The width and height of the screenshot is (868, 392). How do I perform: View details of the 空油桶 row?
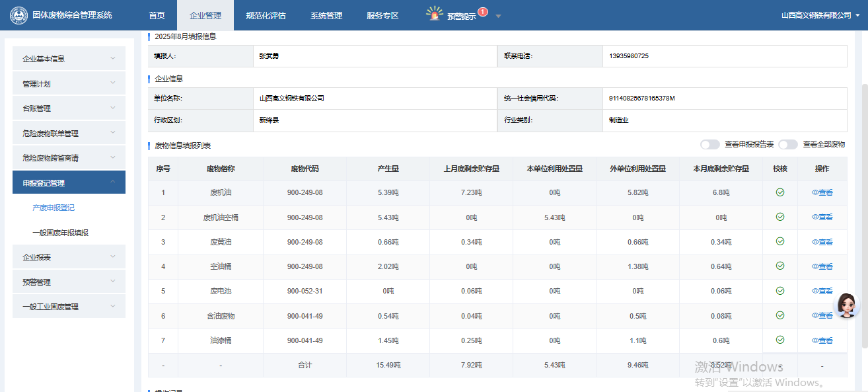click(822, 266)
